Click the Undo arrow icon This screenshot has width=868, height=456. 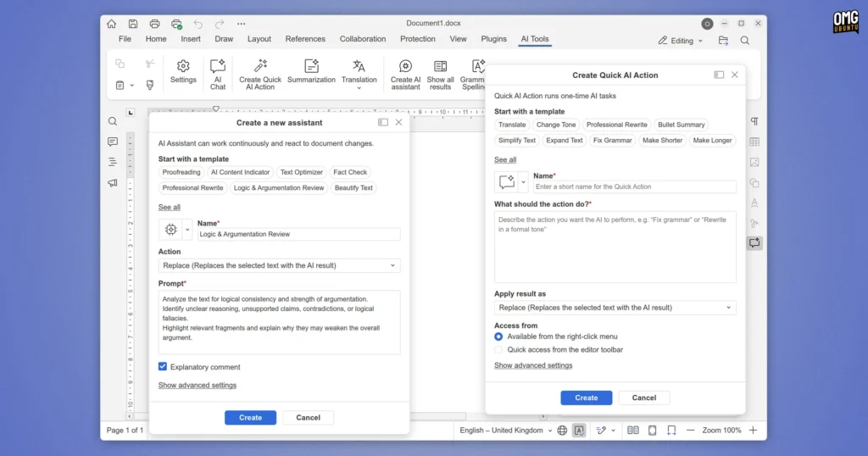tap(198, 24)
